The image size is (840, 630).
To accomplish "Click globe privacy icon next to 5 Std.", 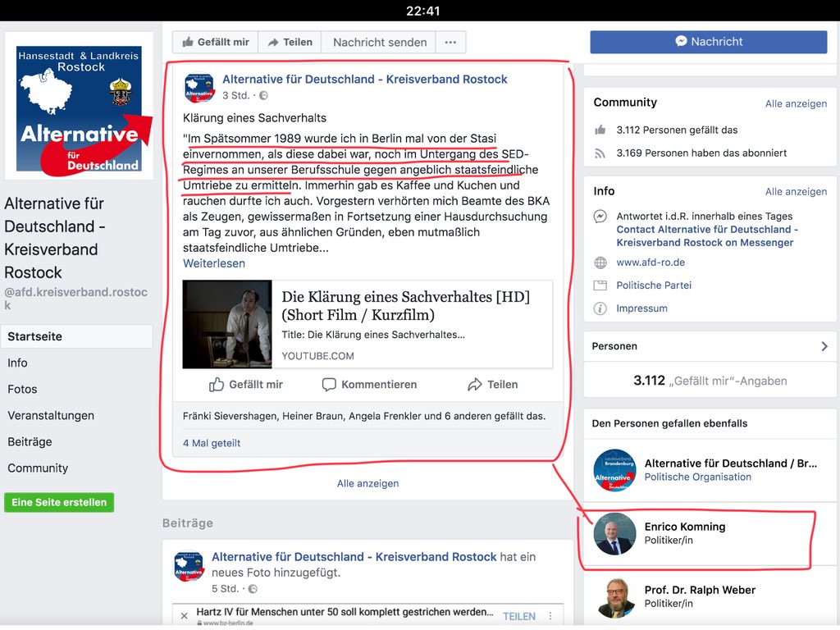I will tap(253, 589).
